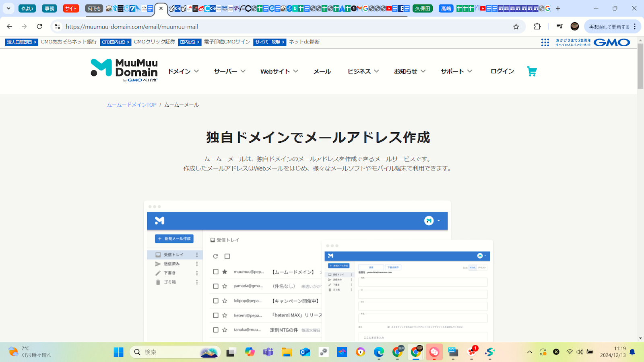Click the GMO logo in top bar

[612, 42]
